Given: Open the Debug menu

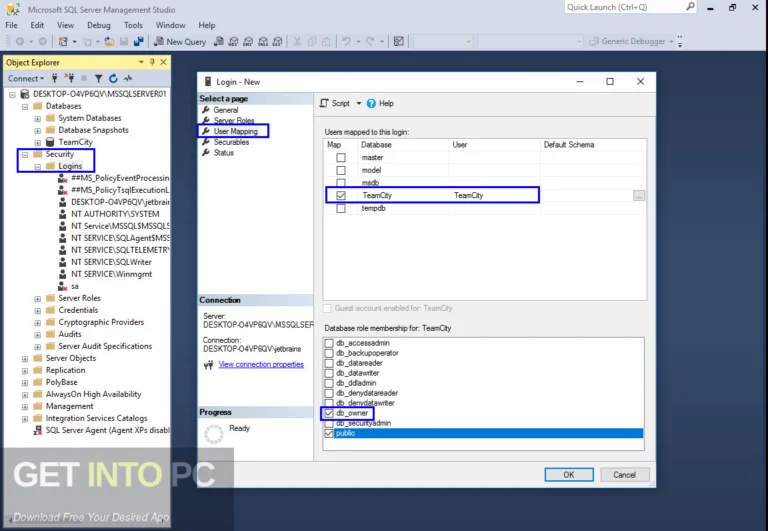Looking at the screenshot, I should coord(98,25).
